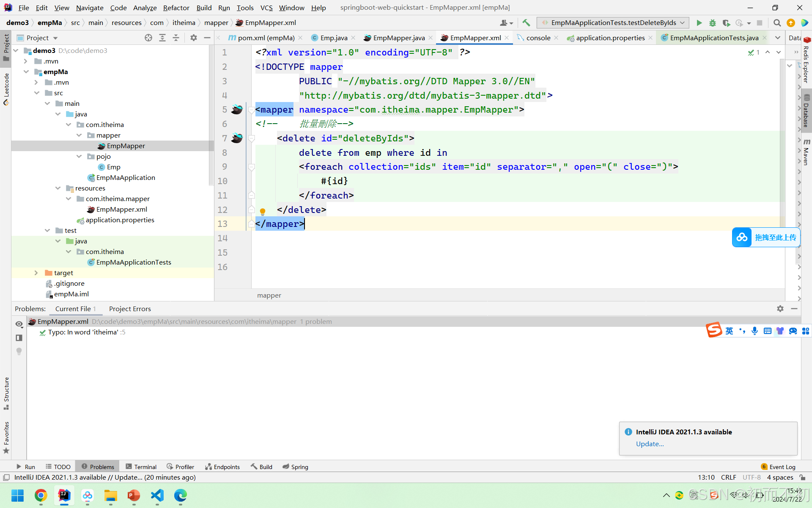Toggle file read-only lock in status bar
The width and height of the screenshot is (812, 508).
[x=802, y=478]
